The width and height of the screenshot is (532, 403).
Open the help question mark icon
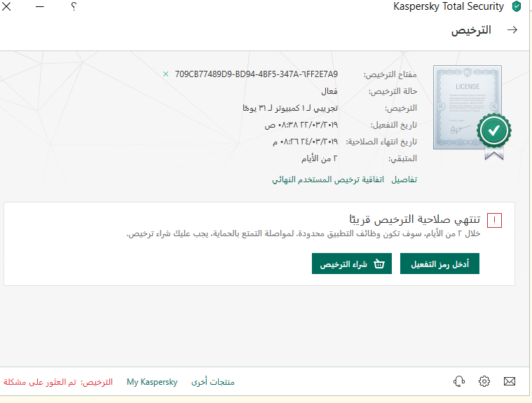pyautogui.click(x=74, y=6)
